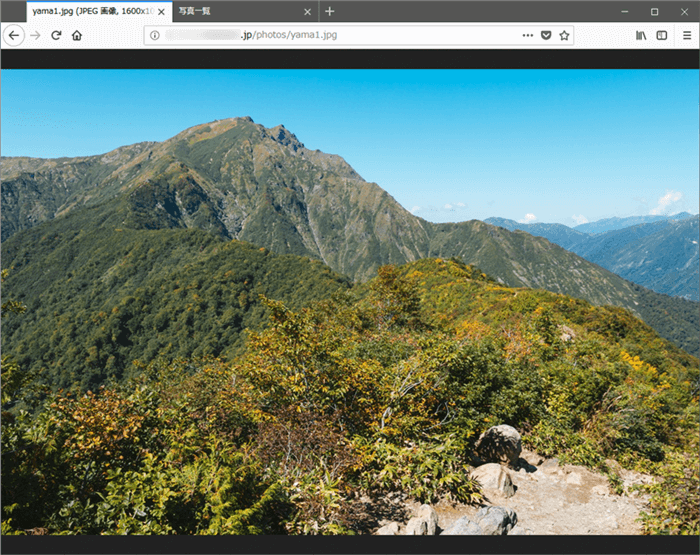Save page to Pocket

click(546, 35)
